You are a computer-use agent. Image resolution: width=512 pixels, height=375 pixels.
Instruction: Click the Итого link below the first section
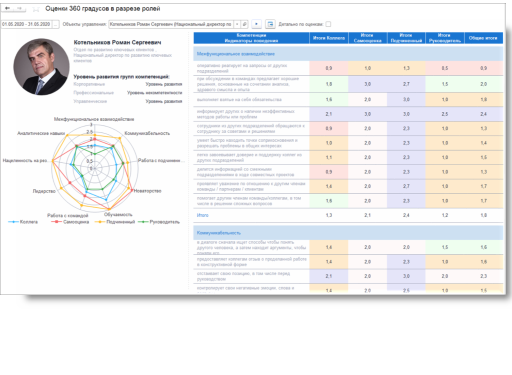202,215
